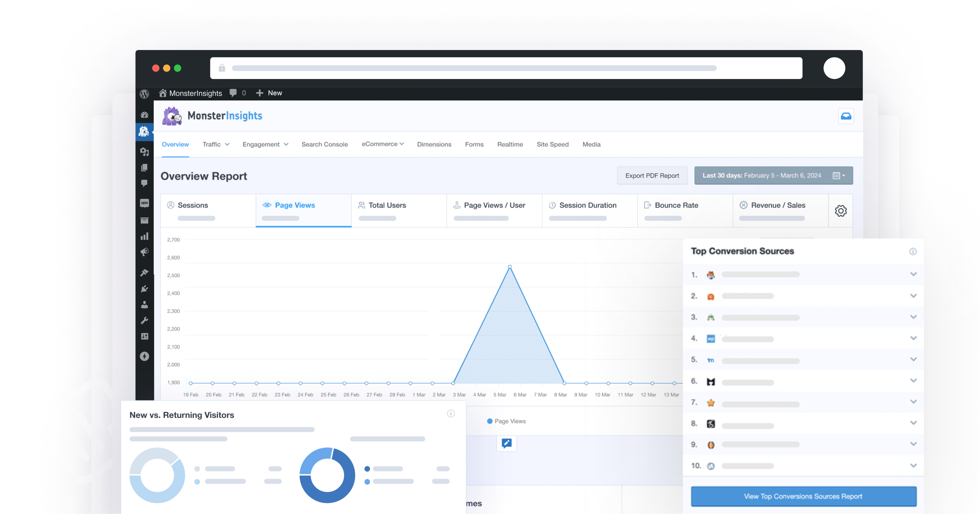Toggle the Page Views chart legend
The height and width of the screenshot is (514, 980).
pos(506,421)
